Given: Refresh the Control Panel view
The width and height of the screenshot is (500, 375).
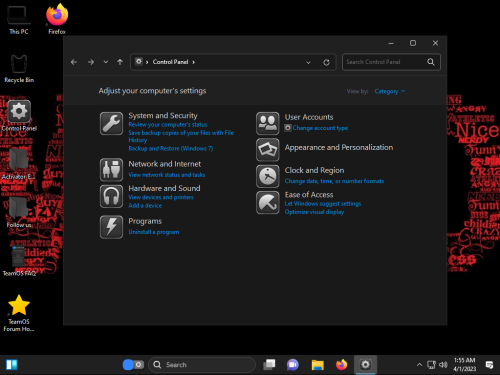Looking at the screenshot, I should pyautogui.click(x=326, y=62).
